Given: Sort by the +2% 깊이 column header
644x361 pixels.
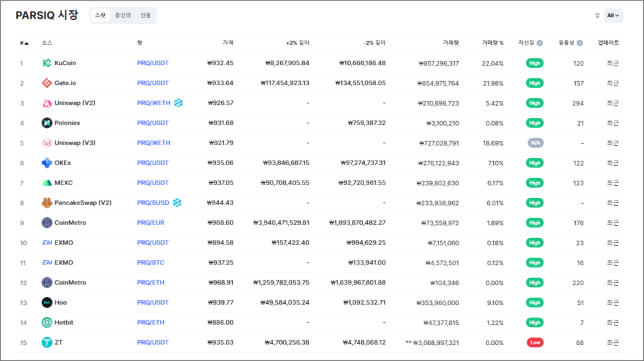Looking at the screenshot, I should pyautogui.click(x=297, y=43).
